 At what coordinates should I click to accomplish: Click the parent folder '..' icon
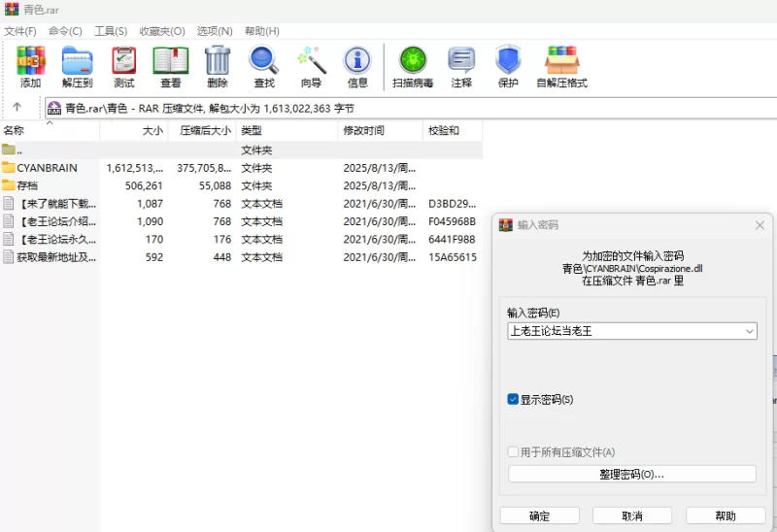tap(9, 150)
